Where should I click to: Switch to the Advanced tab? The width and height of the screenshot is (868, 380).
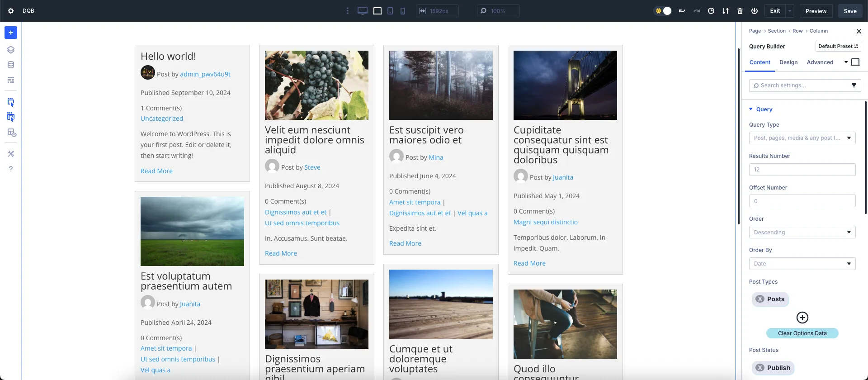(x=820, y=62)
